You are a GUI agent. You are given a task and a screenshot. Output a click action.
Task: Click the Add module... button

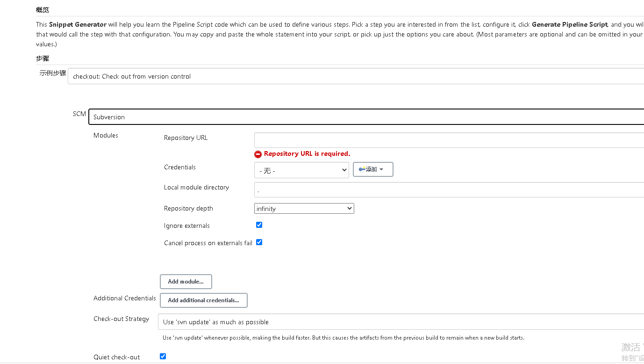tap(186, 282)
